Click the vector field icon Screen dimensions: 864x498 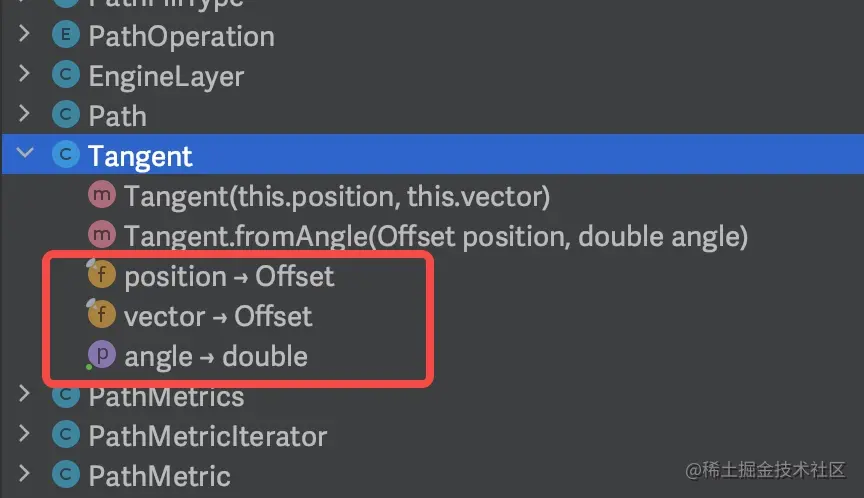103,316
